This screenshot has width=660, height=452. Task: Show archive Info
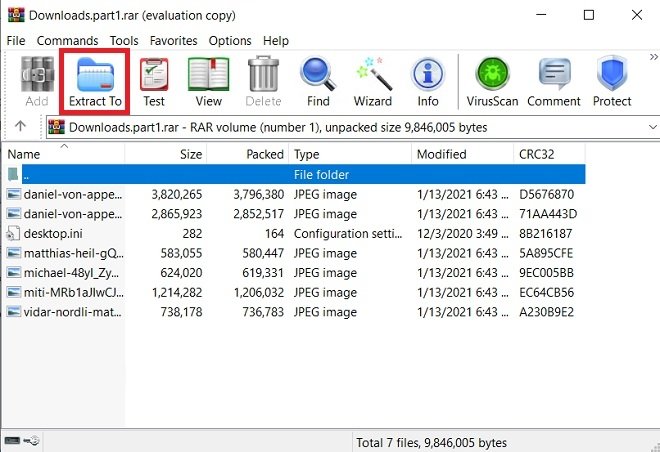pyautogui.click(x=428, y=82)
